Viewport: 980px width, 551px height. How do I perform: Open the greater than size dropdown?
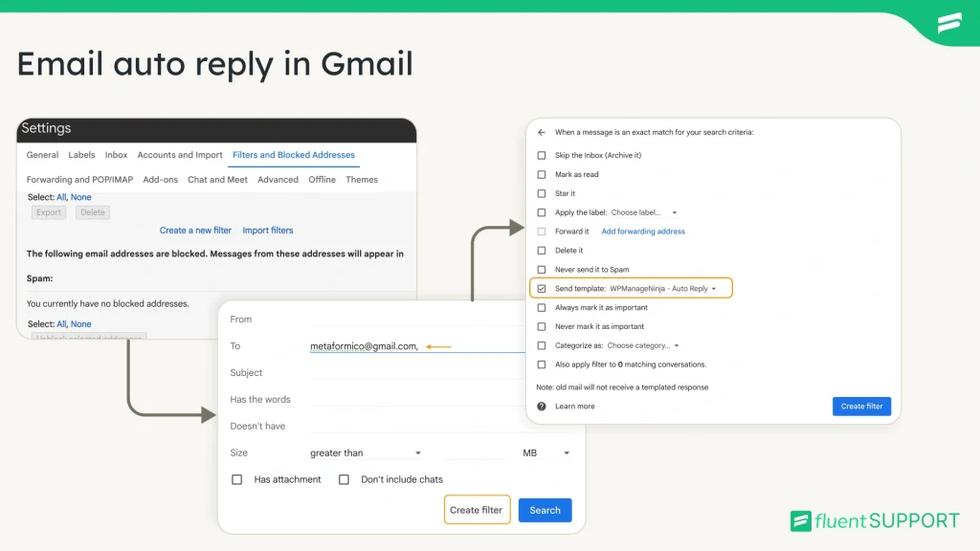[366, 452]
